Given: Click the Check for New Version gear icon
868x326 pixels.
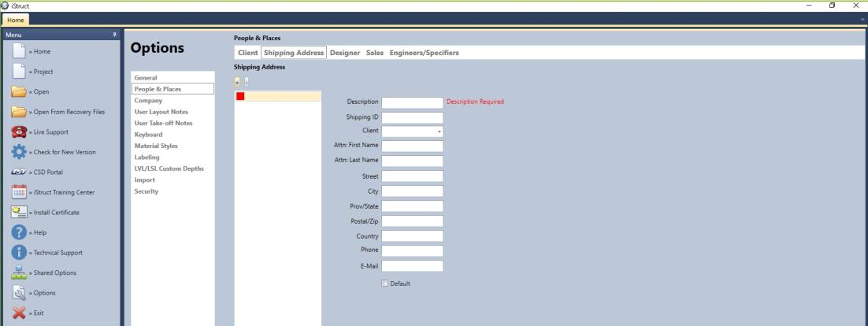Looking at the screenshot, I should [19, 152].
